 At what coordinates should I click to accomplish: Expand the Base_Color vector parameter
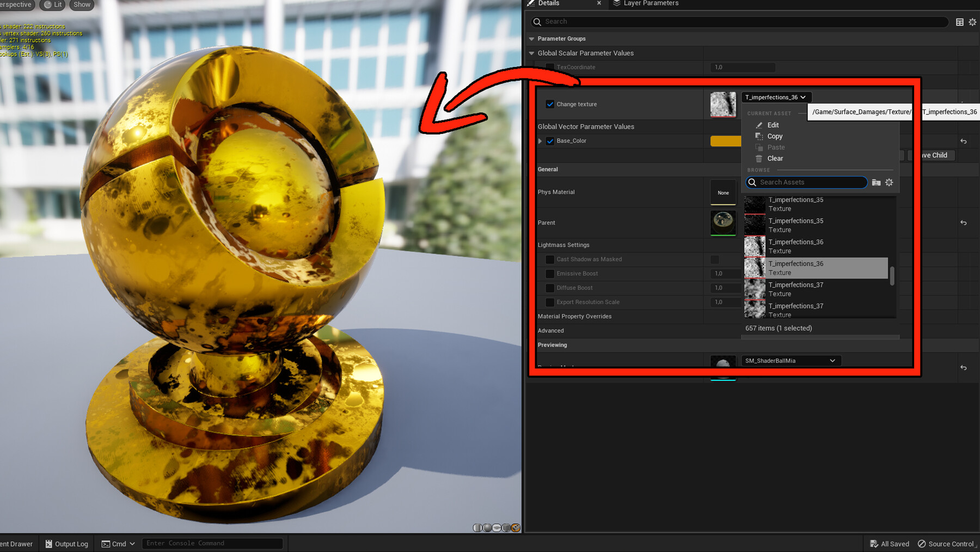540,141
